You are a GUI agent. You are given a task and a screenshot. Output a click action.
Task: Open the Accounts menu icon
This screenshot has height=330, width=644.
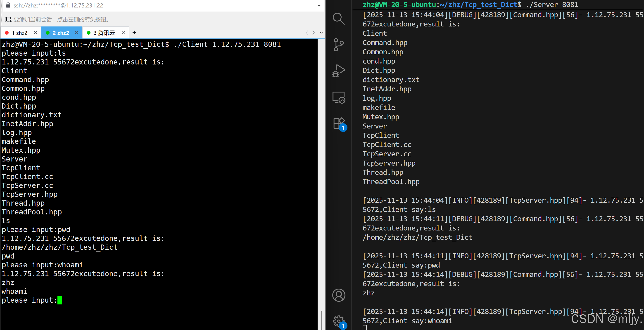click(x=338, y=295)
